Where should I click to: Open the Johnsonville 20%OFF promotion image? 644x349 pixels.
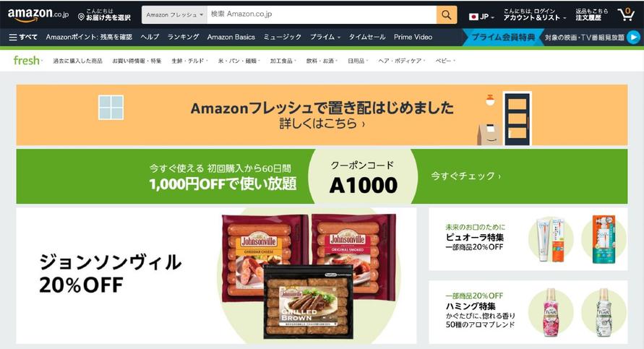tap(216, 275)
